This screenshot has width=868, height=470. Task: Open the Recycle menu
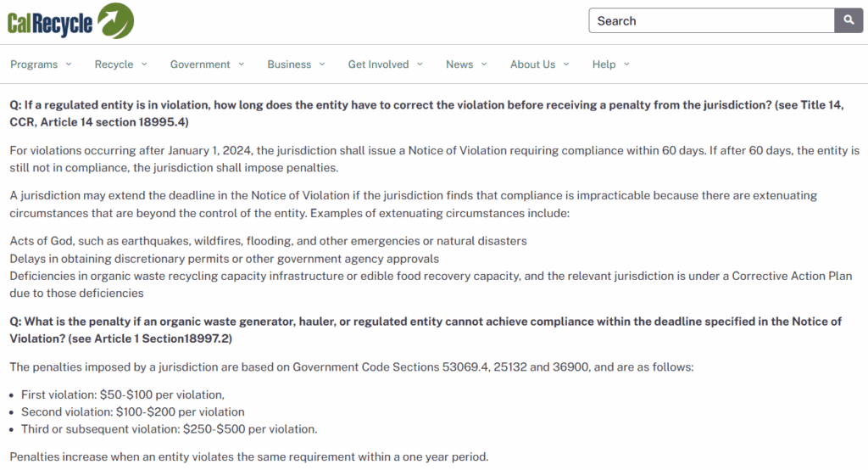[x=114, y=64]
